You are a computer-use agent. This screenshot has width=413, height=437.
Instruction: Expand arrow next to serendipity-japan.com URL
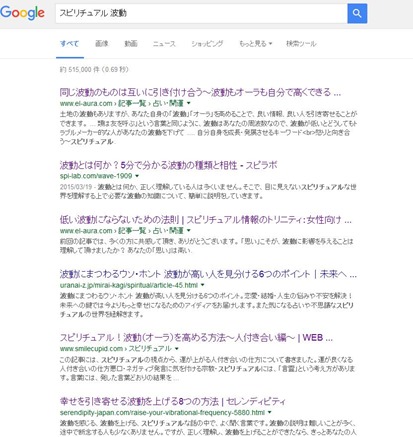click(x=269, y=413)
